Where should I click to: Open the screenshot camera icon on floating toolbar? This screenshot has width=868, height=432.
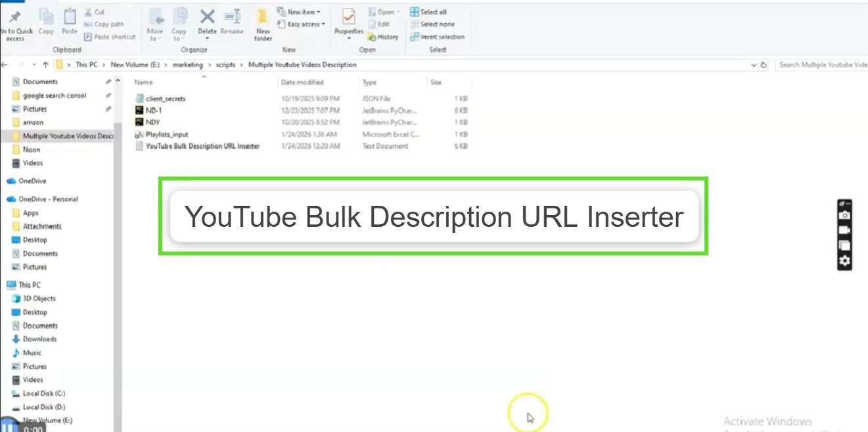(x=844, y=214)
